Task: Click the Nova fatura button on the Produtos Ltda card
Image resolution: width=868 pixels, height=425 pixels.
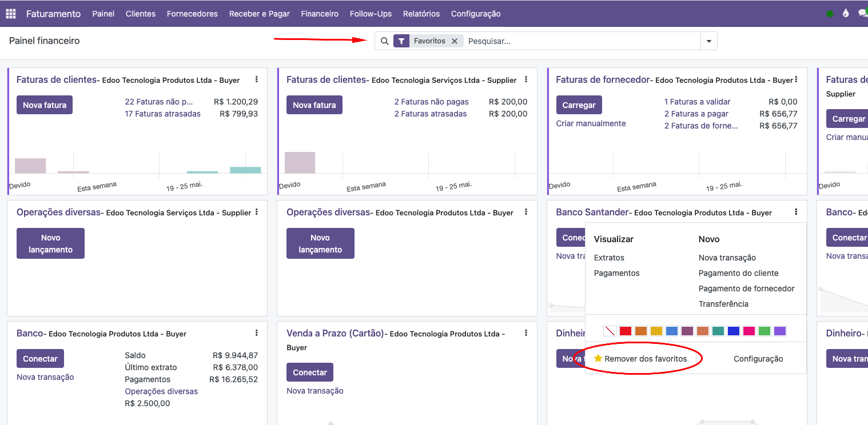Action: [x=45, y=105]
